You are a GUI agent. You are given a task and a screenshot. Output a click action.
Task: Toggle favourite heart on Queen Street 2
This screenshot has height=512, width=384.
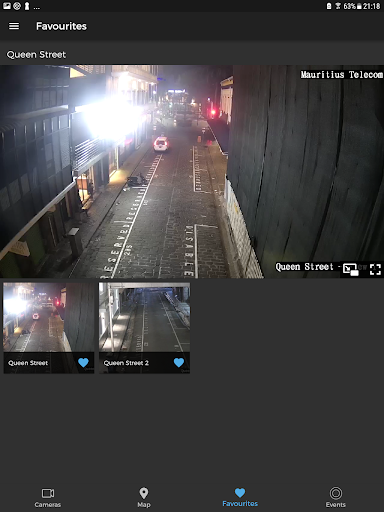click(179, 362)
